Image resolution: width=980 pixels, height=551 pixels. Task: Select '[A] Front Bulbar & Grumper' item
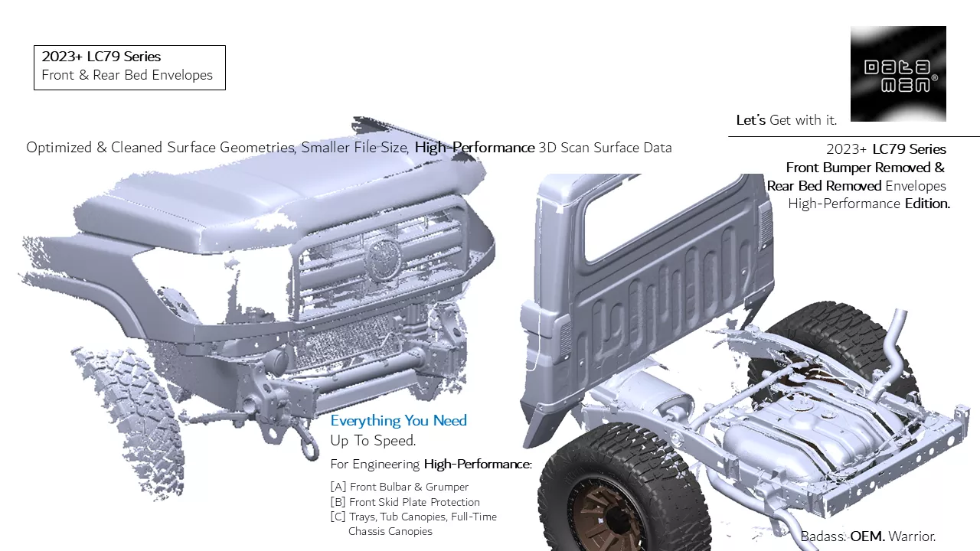[399, 487]
